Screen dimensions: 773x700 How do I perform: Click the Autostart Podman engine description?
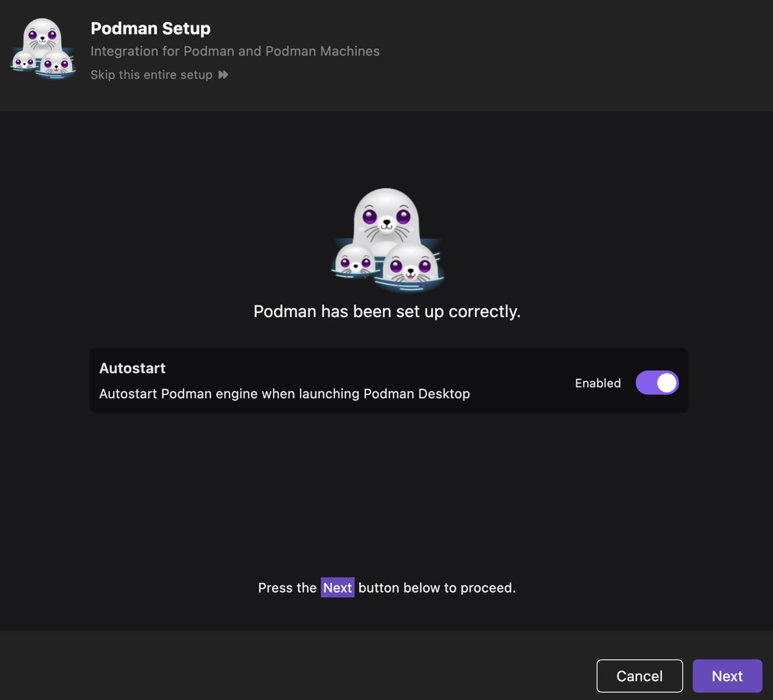click(x=284, y=394)
